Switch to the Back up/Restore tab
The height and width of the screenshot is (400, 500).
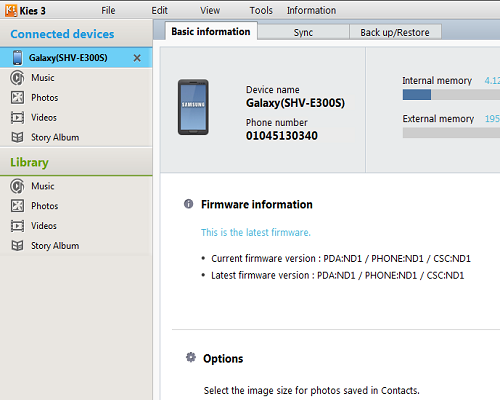click(395, 32)
